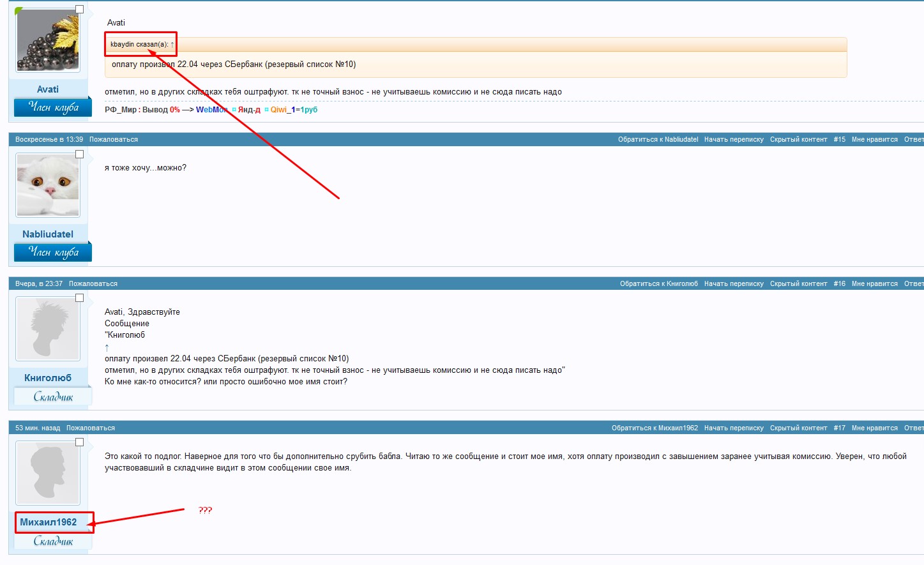Click the Янд-д link in Avati's signature
This screenshot has height=565, width=924.
click(249, 110)
